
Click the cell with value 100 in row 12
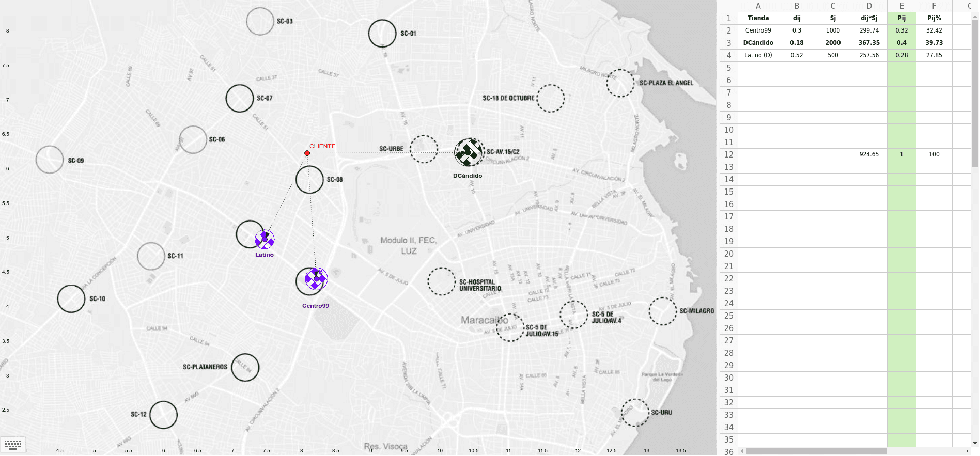[934, 154]
